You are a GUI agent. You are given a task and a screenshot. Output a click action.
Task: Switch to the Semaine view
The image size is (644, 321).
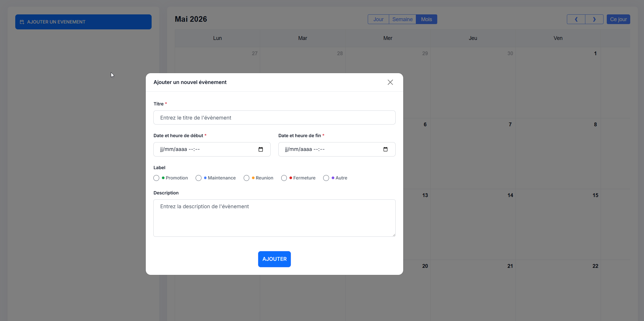coord(402,19)
